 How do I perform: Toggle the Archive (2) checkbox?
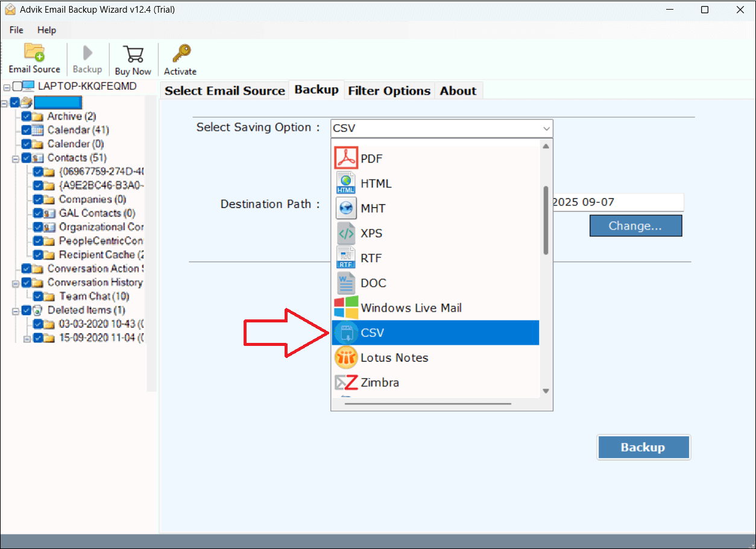pyautogui.click(x=26, y=116)
